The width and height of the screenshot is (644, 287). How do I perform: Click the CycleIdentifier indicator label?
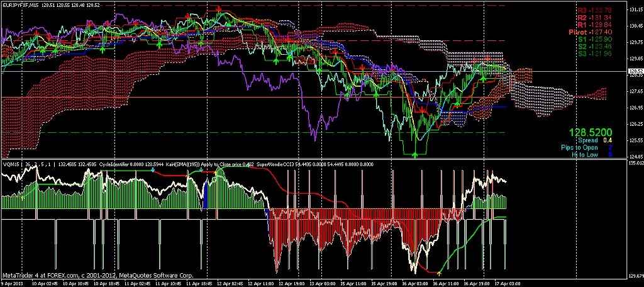tap(114, 164)
